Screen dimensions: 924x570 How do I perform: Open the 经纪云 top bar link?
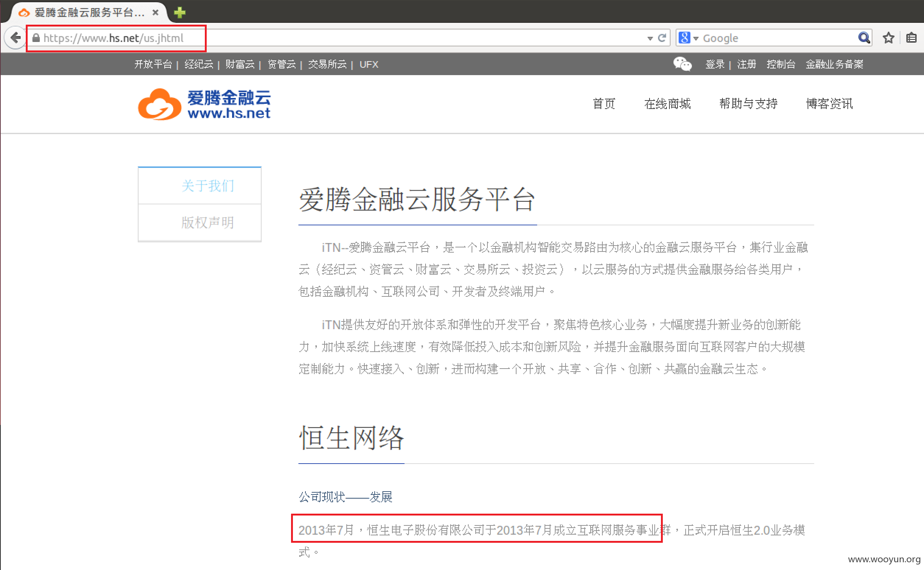pos(199,64)
